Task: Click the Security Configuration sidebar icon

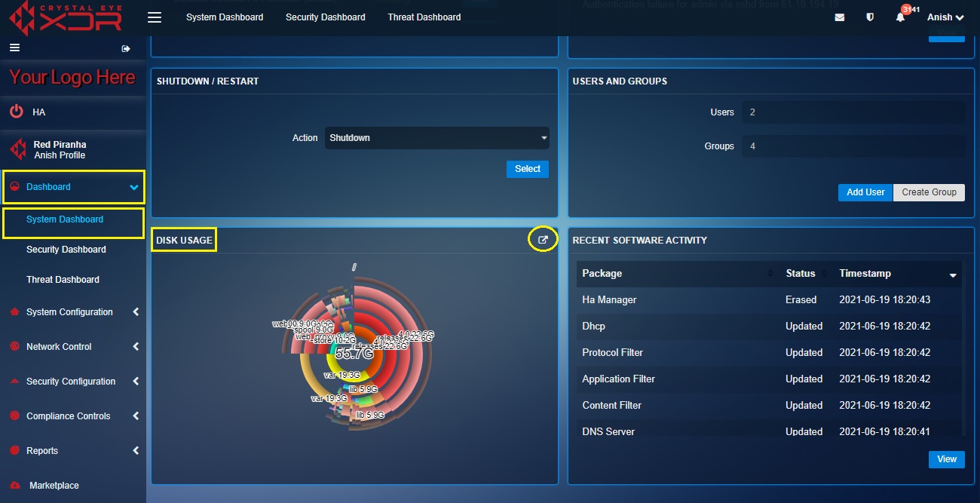Action: tap(14, 382)
